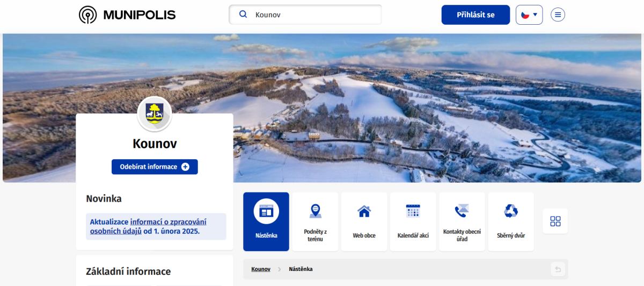Click the back arrow in breadcrumb bar

pyautogui.click(x=557, y=269)
